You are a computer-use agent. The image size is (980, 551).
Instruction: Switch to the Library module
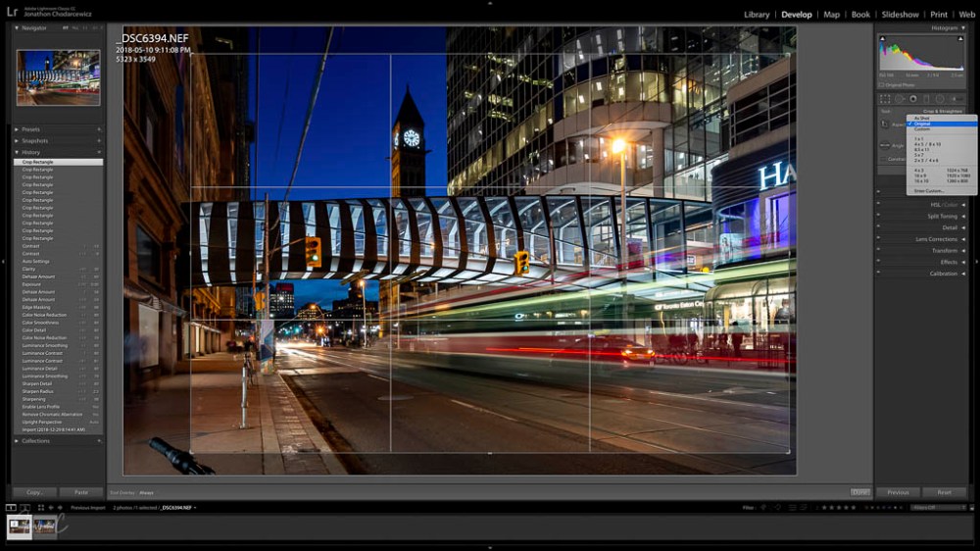coord(757,15)
